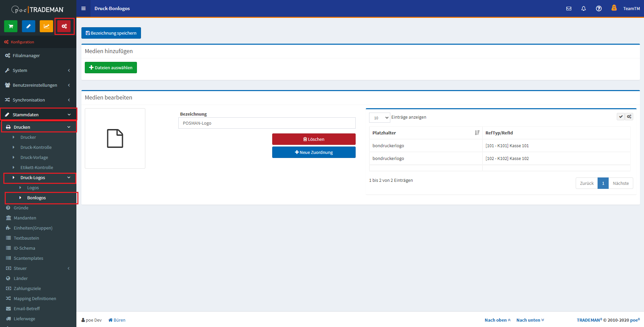Open the blue pencil edit module
This screenshot has height=327, width=644.
(x=29, y=26)
